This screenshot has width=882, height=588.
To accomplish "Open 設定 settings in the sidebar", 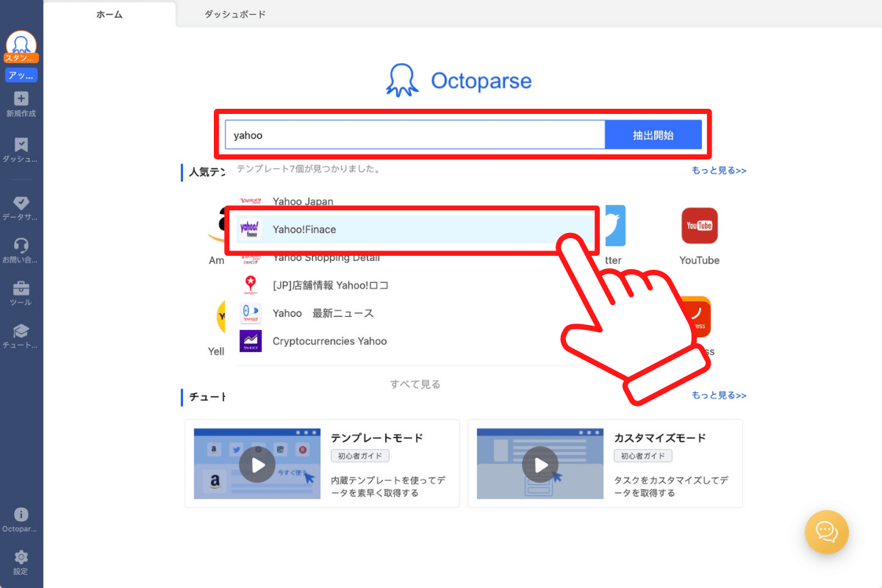I will point(21,560).
